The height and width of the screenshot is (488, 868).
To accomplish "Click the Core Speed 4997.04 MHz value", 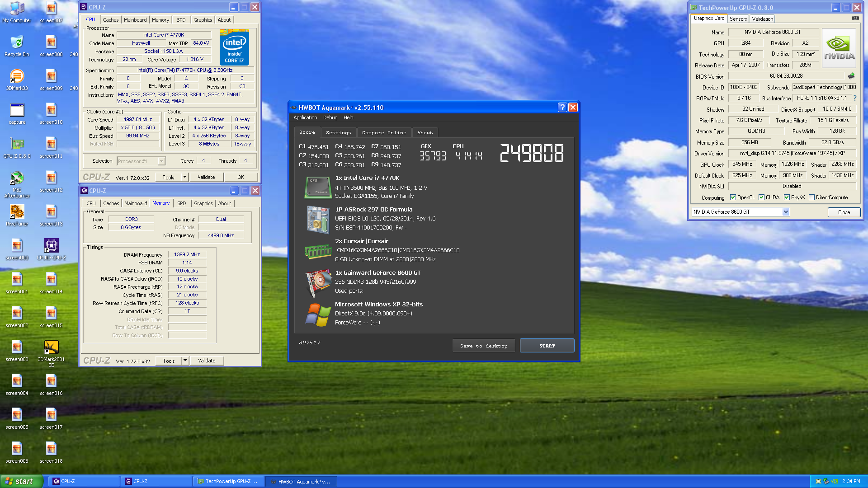I will click(138, 120).
